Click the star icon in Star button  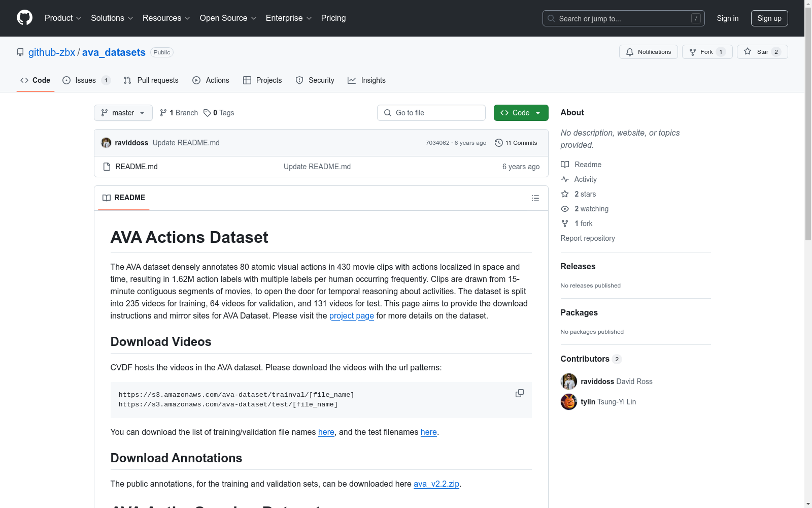point(748,51)
